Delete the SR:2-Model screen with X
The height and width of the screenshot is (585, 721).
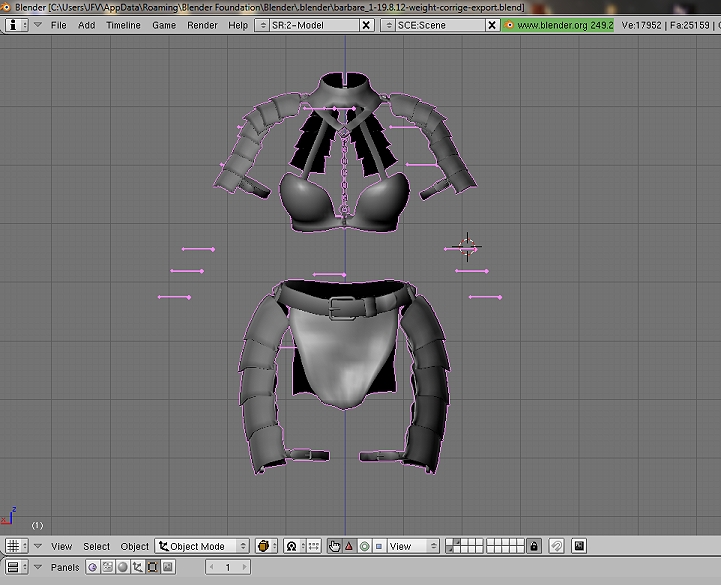(x=366, y=25)
